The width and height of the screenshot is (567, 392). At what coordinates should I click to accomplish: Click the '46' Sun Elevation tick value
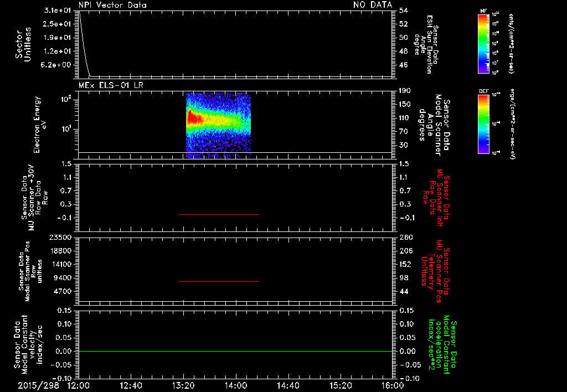tap(404, 65)
